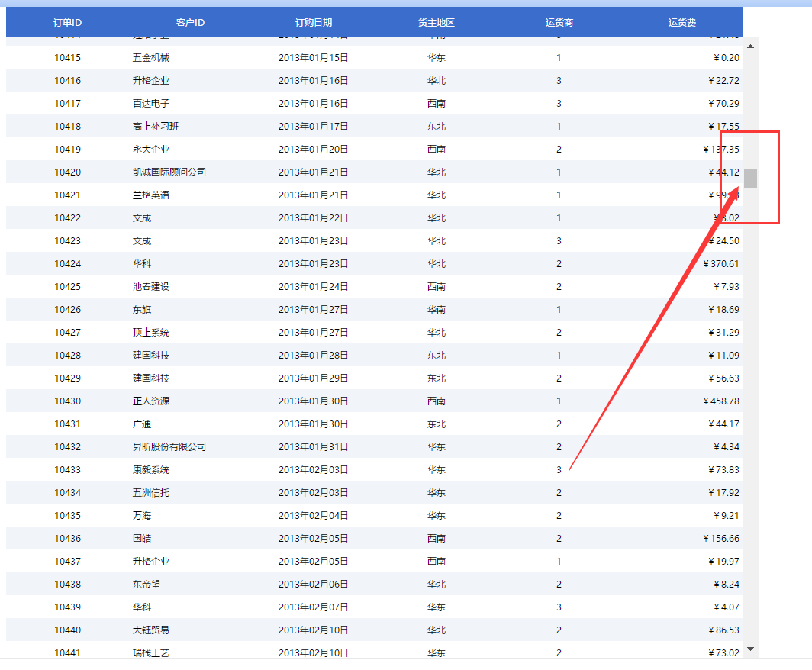
Task: Select the 大钰贸易 customer cell
Action: click(x=151, y=630)
